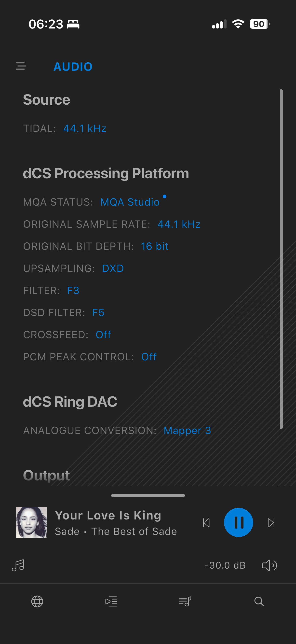Open the hamburger menu icon
This screenshot has height=644, width=296.
click(21, 66)
